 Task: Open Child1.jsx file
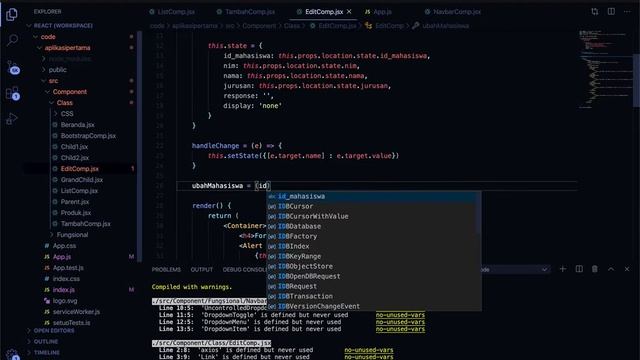pyautogui.click(x=74, y=147)
